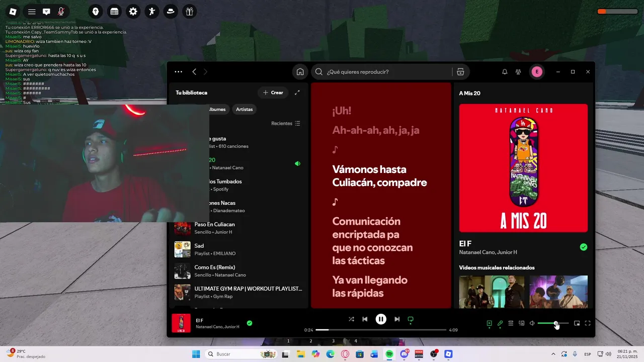Go forward in Spotify navigation

(x=205, y=72)
